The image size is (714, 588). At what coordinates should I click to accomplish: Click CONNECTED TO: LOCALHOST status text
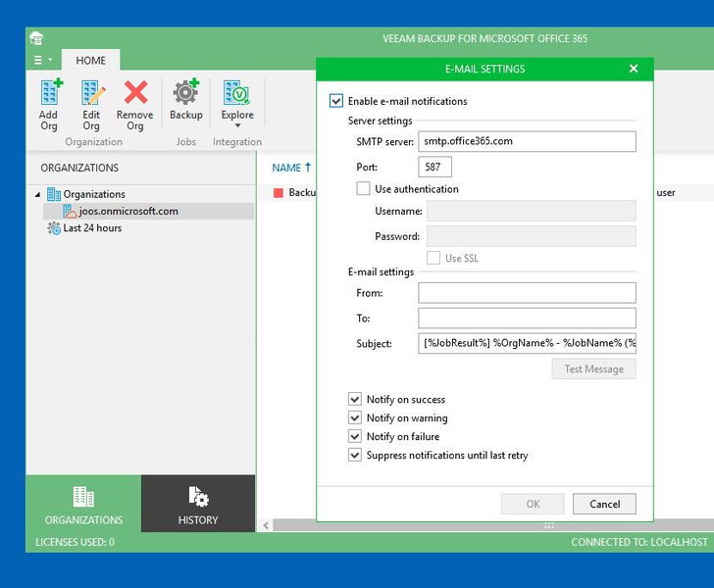[x=639, y=542]
